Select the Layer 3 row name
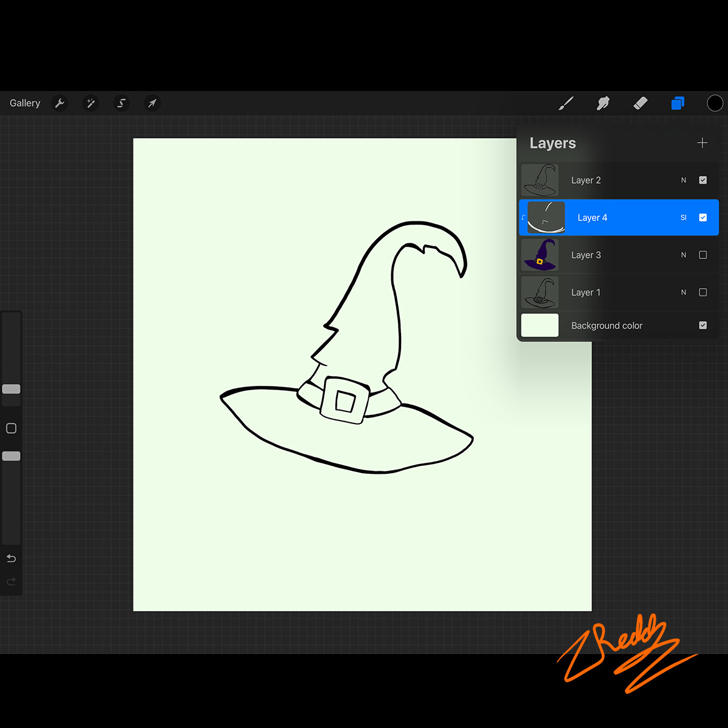The width and height of the screenshot is (728, 728). pyautogui.click(x=586, y=255)
